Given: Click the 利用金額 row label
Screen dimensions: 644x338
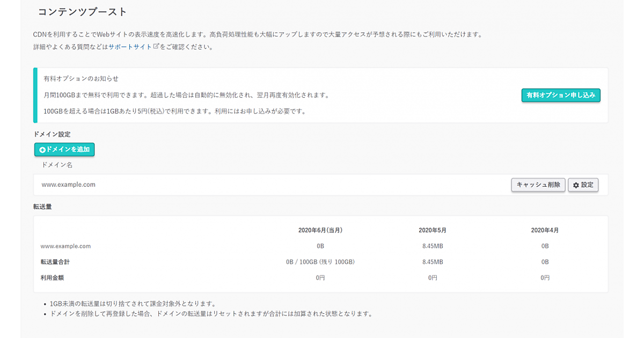Looking at the screenshot, I should (52, 277).
